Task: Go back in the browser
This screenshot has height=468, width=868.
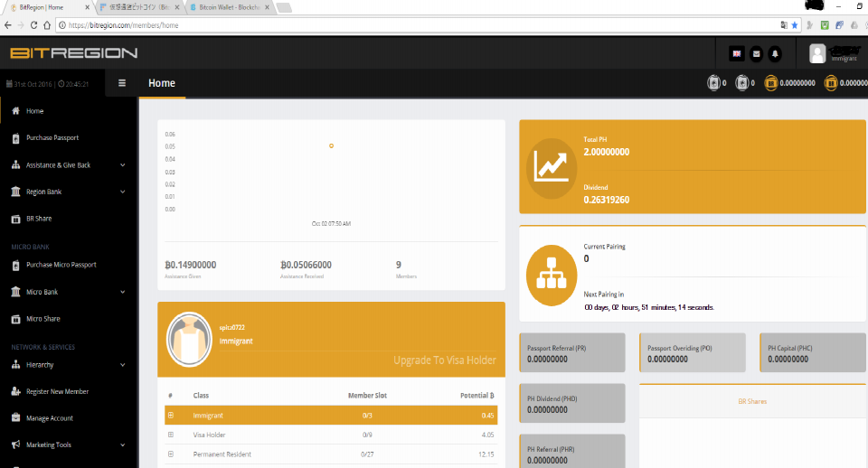Action: point(8,25)
